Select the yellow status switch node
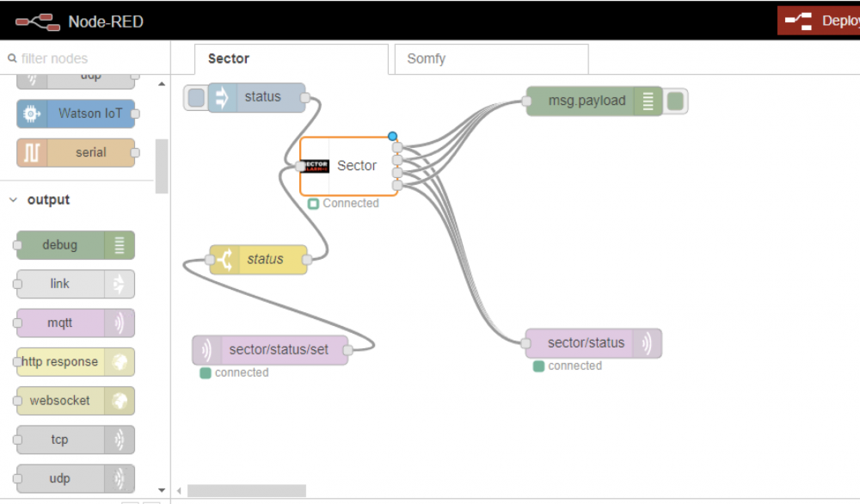Viewport: 860px width, 504px height. coord(258,259)
